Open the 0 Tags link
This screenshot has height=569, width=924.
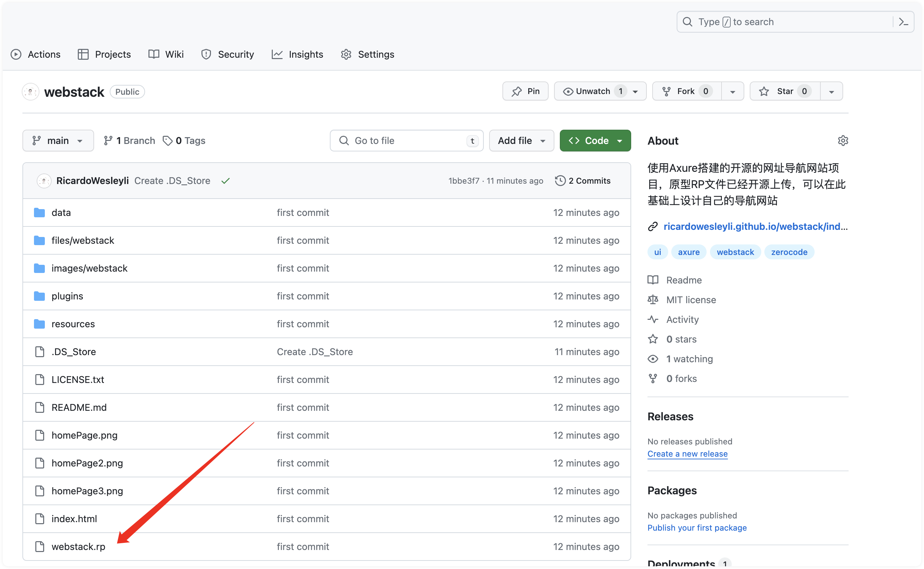coord(184,141)
